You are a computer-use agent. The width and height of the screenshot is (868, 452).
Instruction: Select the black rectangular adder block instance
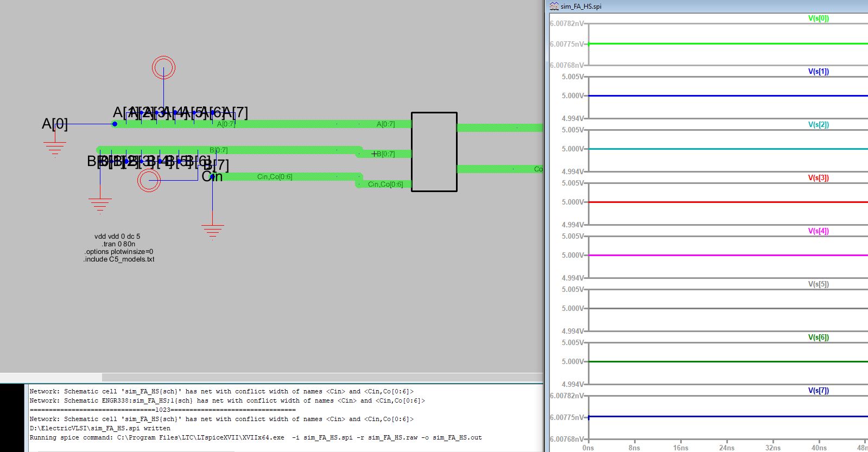pos(434,152)
